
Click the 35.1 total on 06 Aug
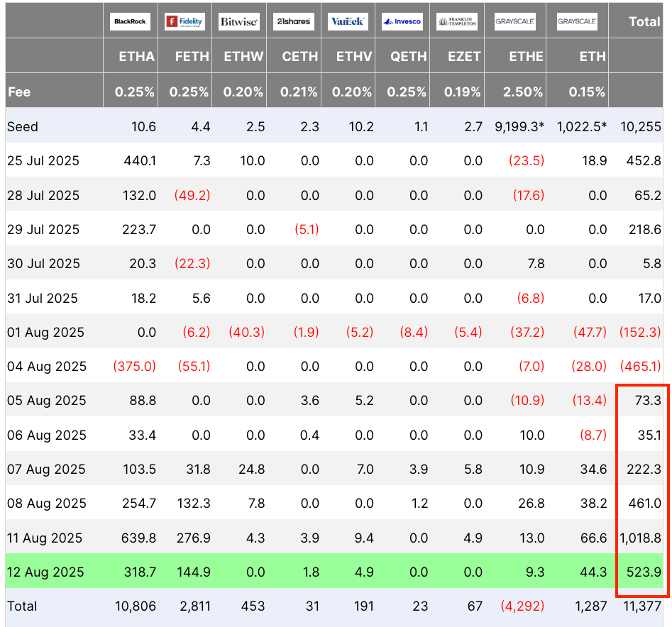[649, 435]
